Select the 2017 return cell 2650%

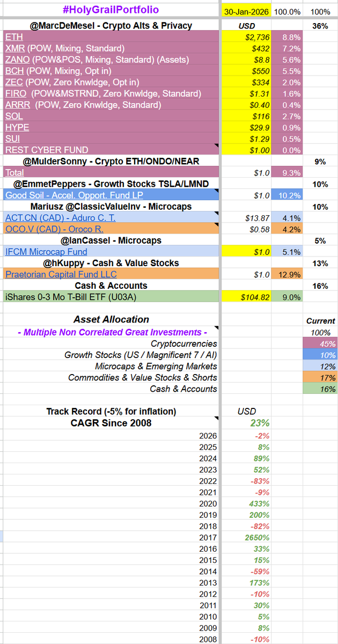click(x=247, y=537)
